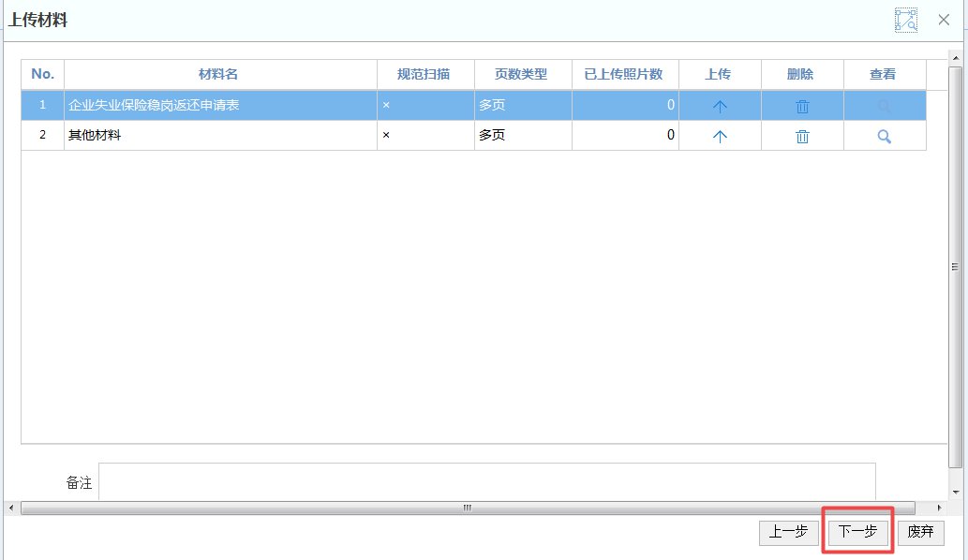Click vertical scrollbar up arrow
Screen dimensions: 968x560
tap(955, 59)
